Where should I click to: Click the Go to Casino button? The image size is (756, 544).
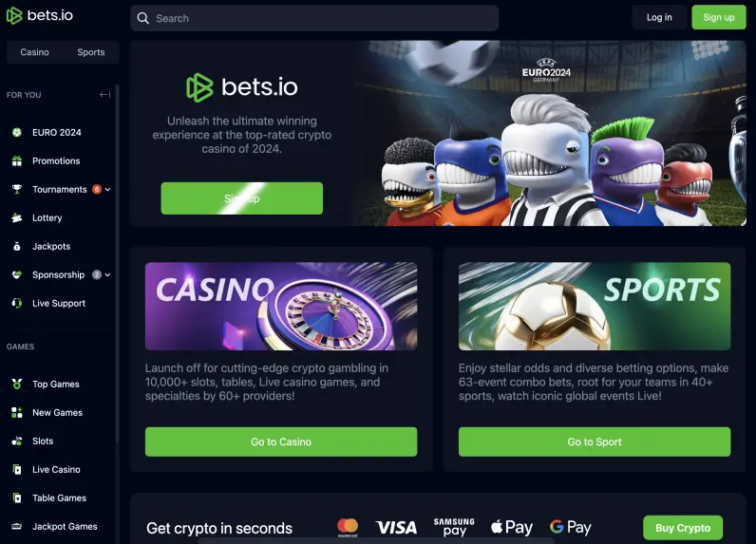click(281, 441)
